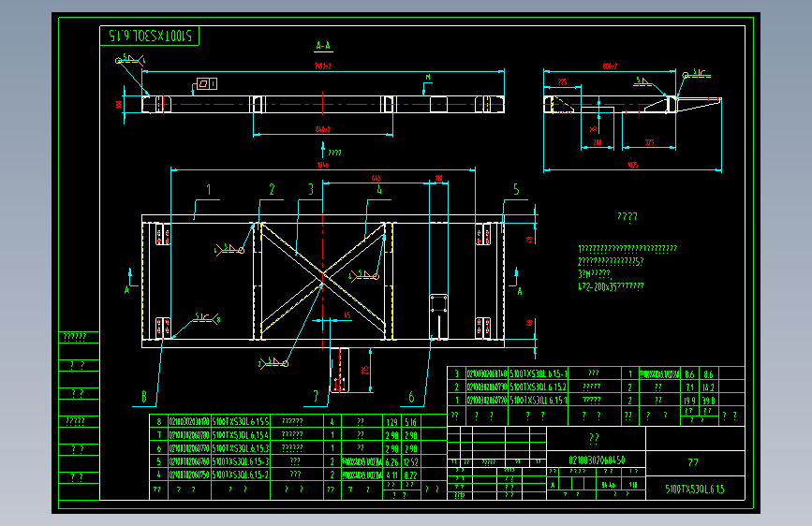Select the 14.2 total weight cell
The image size is (812, 526).
click(708, 387)
